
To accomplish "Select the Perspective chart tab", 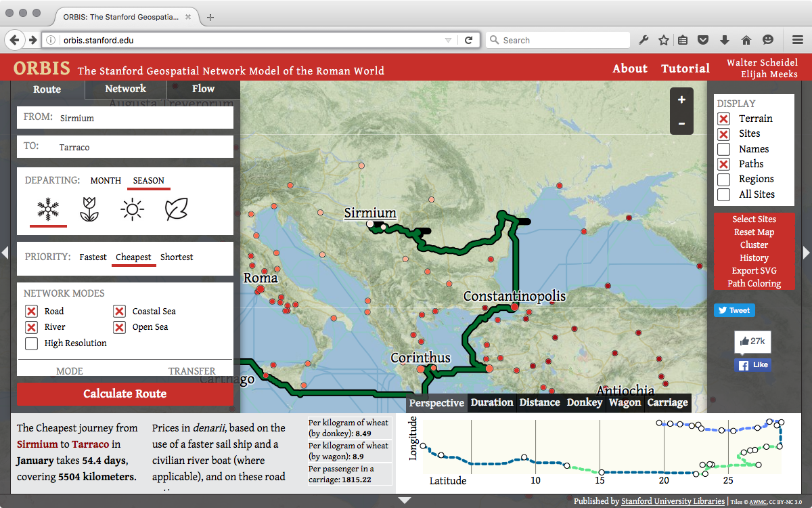I will pos(436,402).
